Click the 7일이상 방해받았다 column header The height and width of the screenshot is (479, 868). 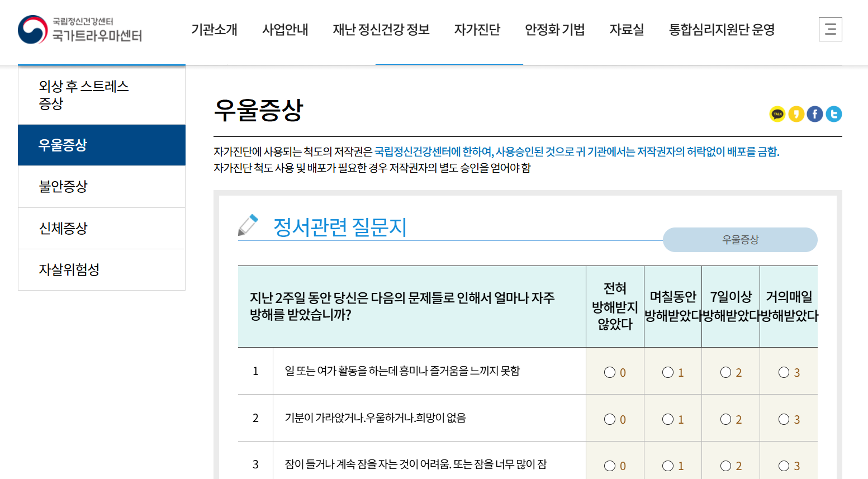point(731,306)
